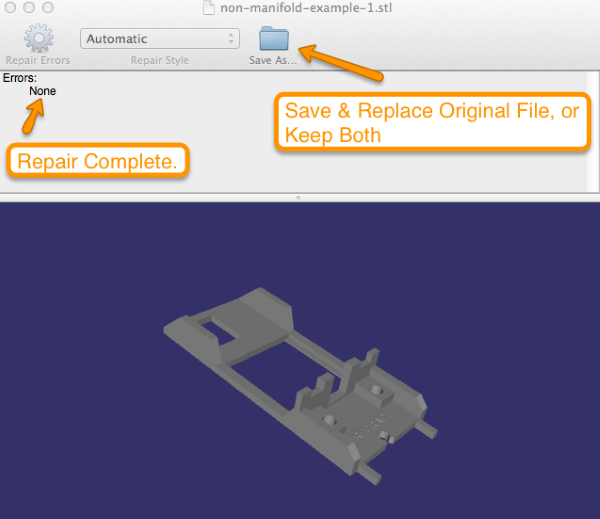Open the Automatic repair style dropdown
Image resolution: width=600 pixels, height=519 pixels.
pyautogui.click(x=159, y=39)
